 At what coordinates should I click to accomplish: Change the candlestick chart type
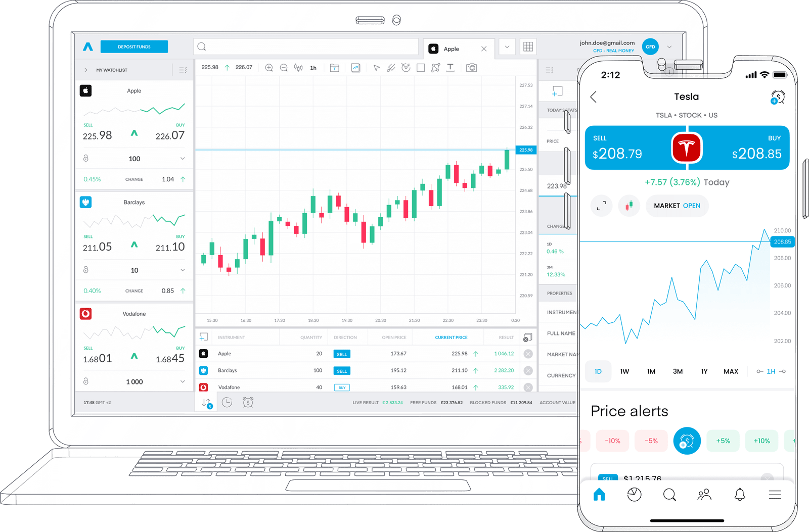coord(298,68)
